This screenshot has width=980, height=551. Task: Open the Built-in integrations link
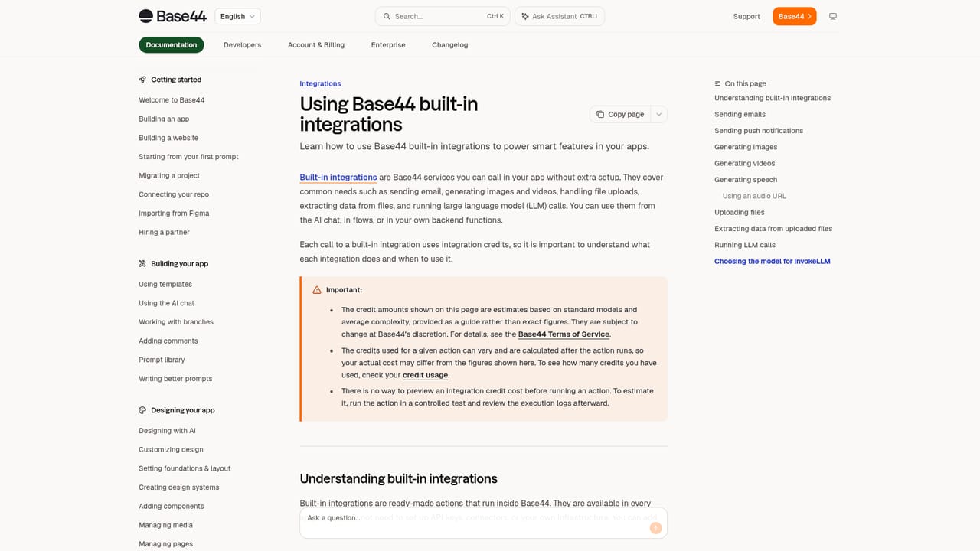338,178
